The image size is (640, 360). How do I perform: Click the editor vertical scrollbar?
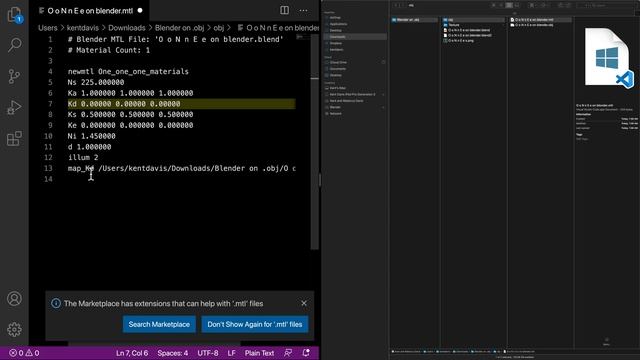[x=314, y=142]
